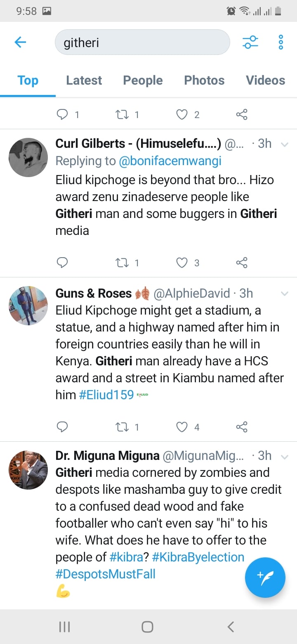This screenshot has width=297, height=644.
Task: Switch to the Photos tab
Action: pyautogui.click(x=204, y=80)
